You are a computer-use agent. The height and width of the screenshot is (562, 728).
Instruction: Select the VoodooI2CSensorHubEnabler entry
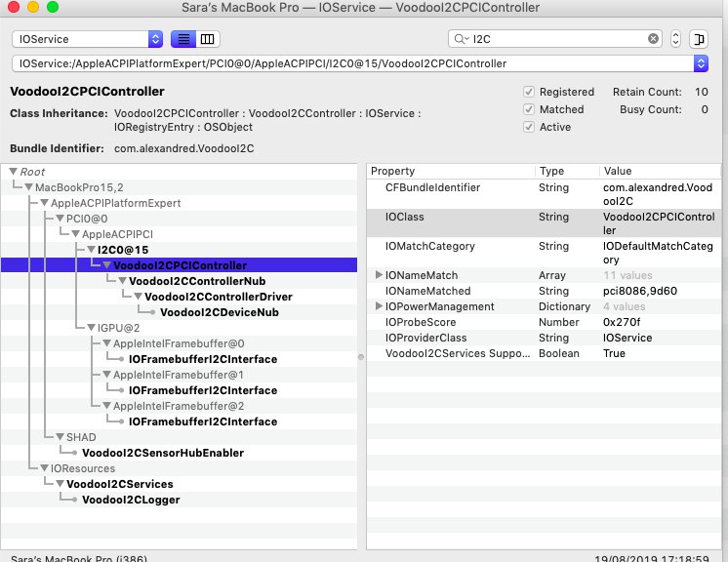(163, 453)
